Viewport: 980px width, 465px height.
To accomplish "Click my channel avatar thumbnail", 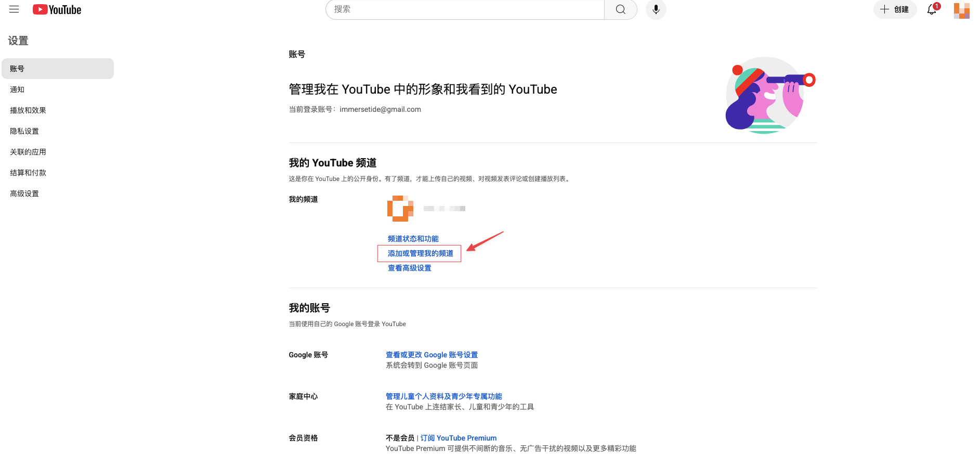I will point(400,209).
